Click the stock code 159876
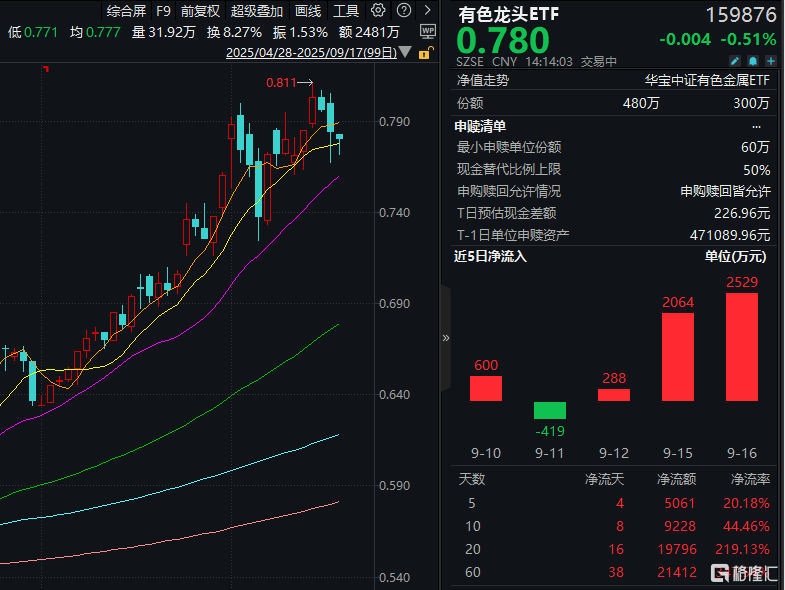The width and height of the screenshot is (785, 590). pos(740,15)
